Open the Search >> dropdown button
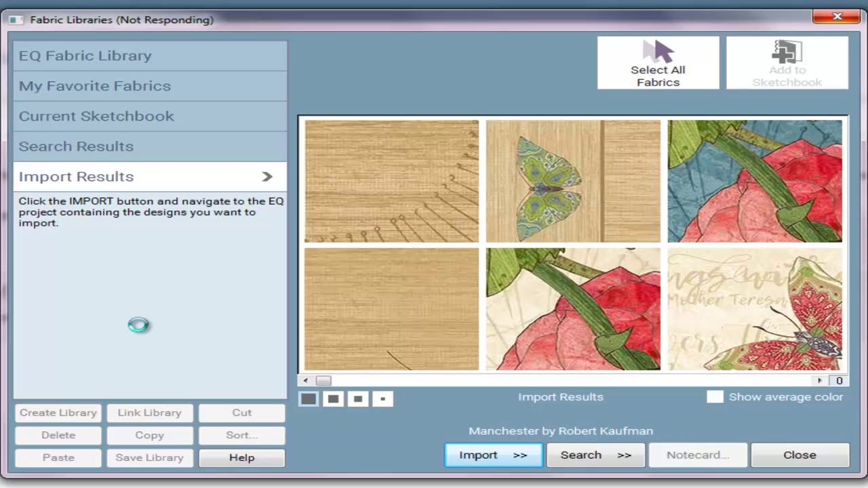This screenshot has width=868, height=488. click(x=596, y=455)
